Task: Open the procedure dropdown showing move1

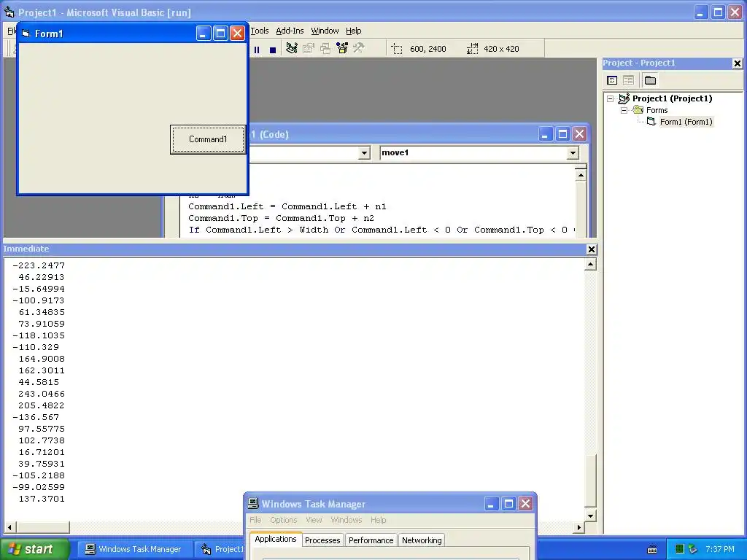Action: [x=573, y=153]
